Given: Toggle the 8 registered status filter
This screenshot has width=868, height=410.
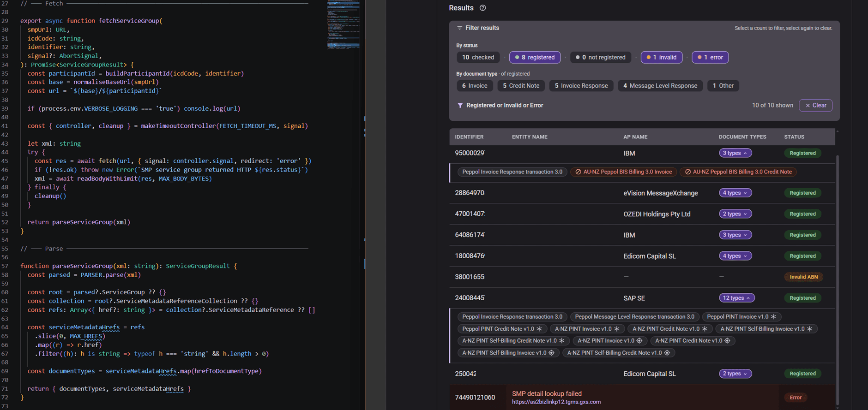Looking at the screenshot, I should coord(535,57).
